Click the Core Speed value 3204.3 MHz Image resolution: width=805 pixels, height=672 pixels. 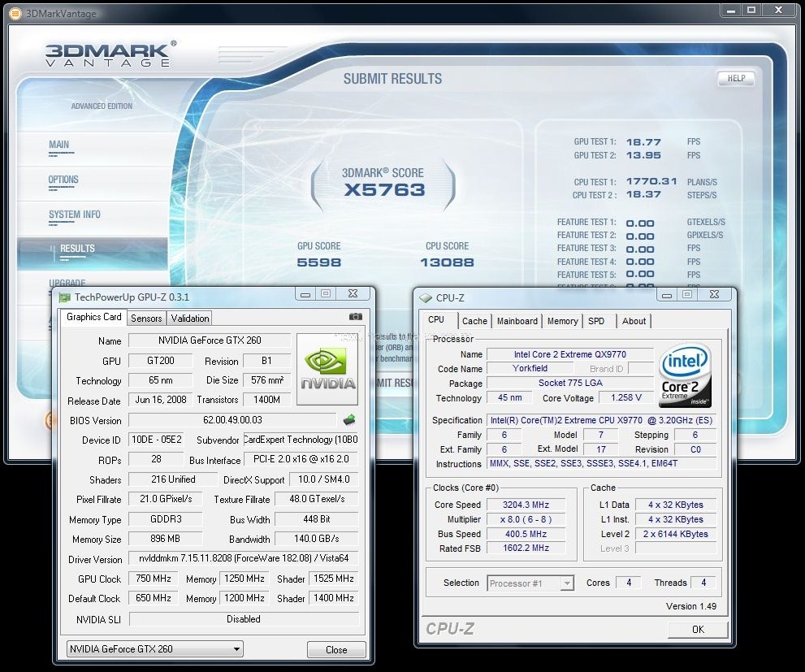click(x=526, y=505)
